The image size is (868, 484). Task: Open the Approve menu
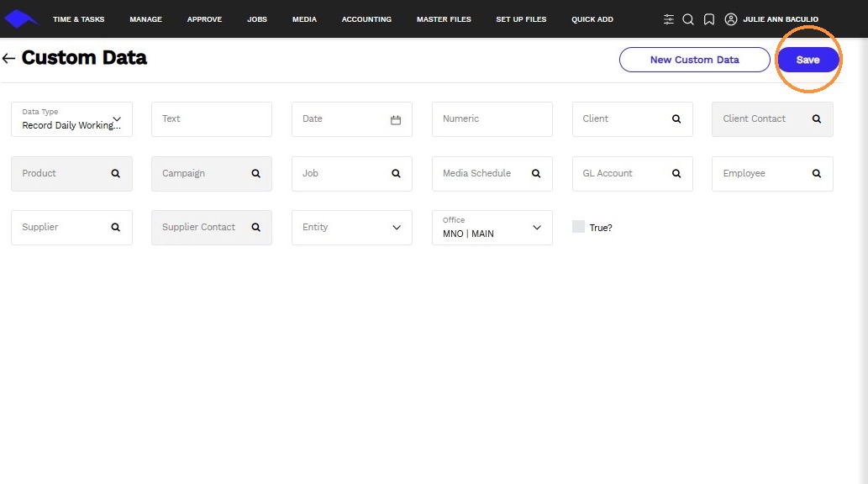(x=204, y=19)
